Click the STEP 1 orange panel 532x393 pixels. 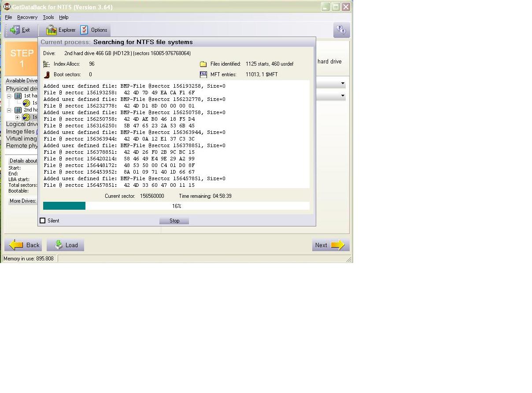click(x=21, y=59)
